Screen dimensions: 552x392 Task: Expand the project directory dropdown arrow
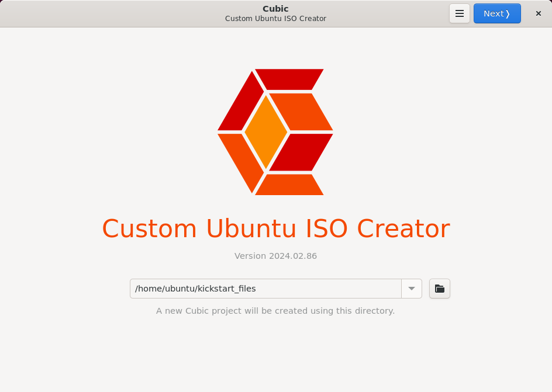click(412, 289)
